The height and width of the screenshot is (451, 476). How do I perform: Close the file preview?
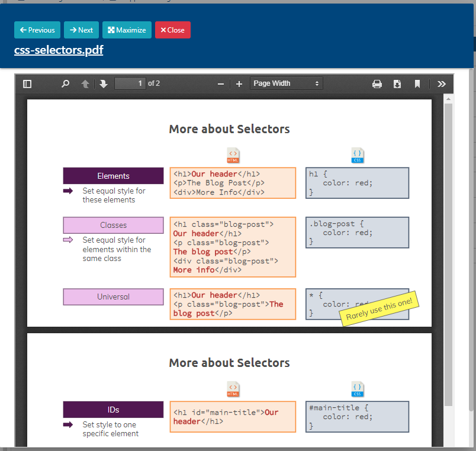click(x=173, y=30)
